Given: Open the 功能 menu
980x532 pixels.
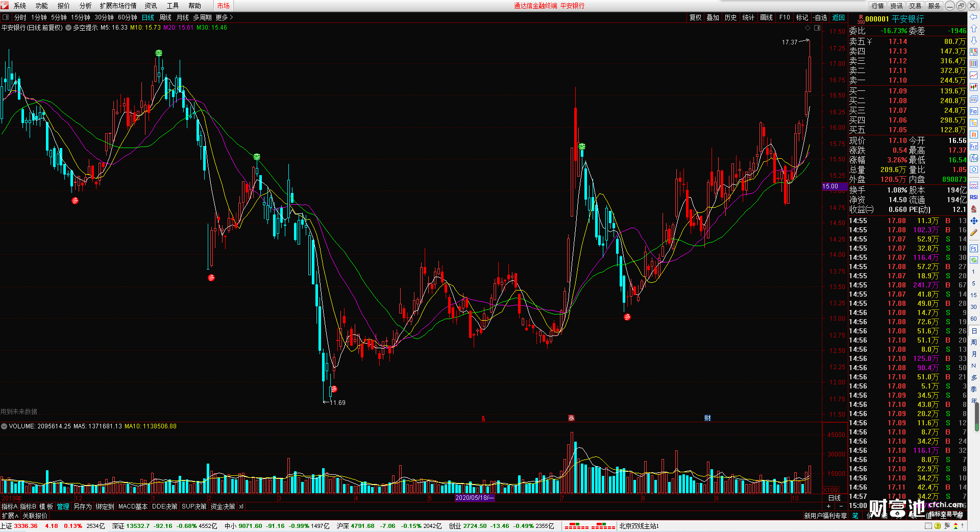Looking at the screenshot, I should coord(42,6).
